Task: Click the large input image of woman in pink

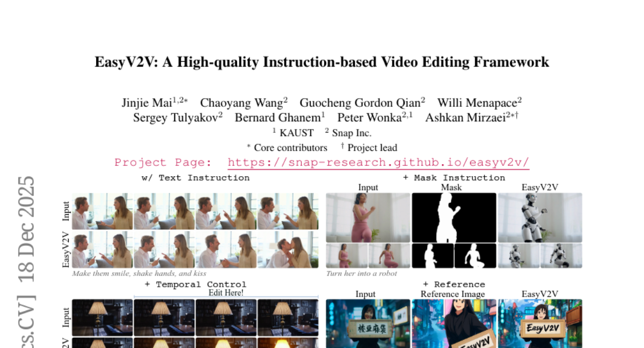Action: click(368, 218)
